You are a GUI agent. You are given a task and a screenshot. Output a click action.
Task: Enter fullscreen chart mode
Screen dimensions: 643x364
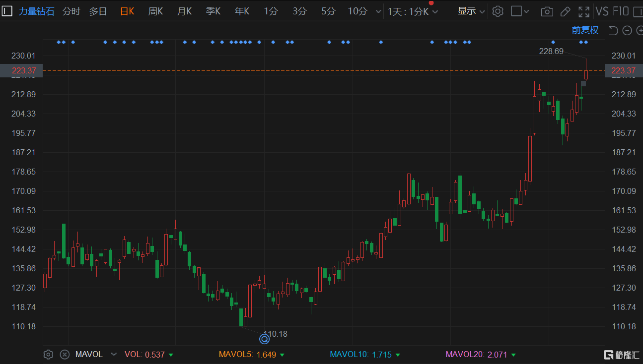pyautogui.click(x=584, y=11)
